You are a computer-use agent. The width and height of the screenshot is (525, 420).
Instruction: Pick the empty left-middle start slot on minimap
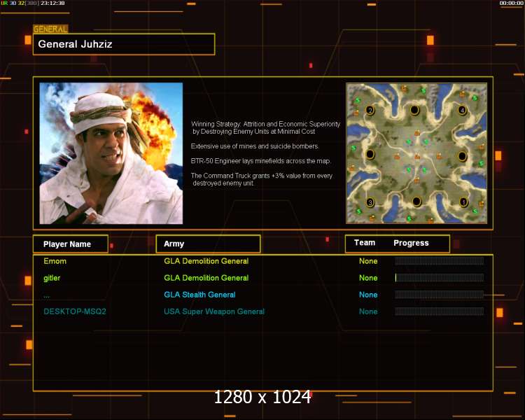[370, 155]
